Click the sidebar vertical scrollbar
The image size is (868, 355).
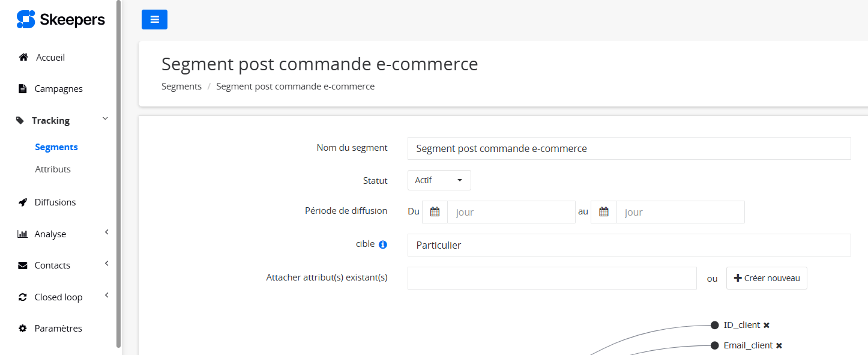point(119,174)
